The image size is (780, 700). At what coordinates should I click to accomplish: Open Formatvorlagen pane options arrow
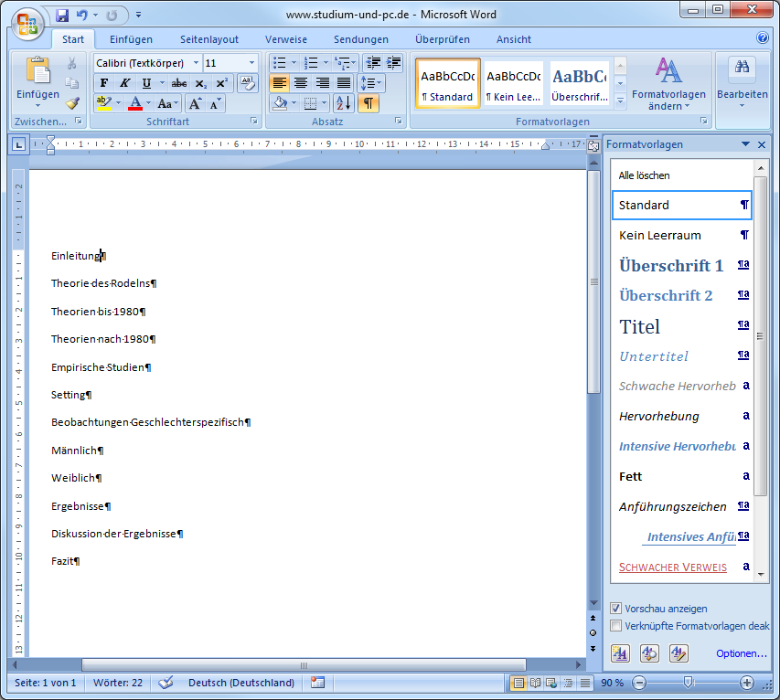tap(745, 144)
